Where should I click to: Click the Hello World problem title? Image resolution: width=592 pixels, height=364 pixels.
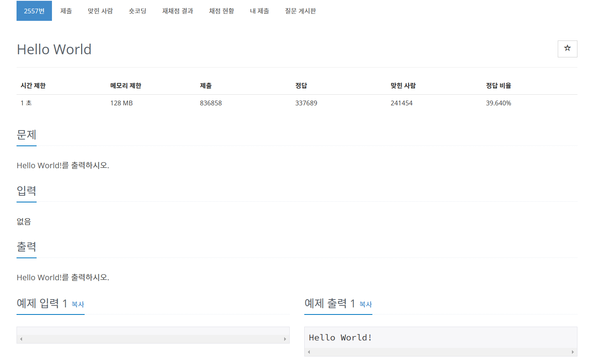[x=54, y=49]
